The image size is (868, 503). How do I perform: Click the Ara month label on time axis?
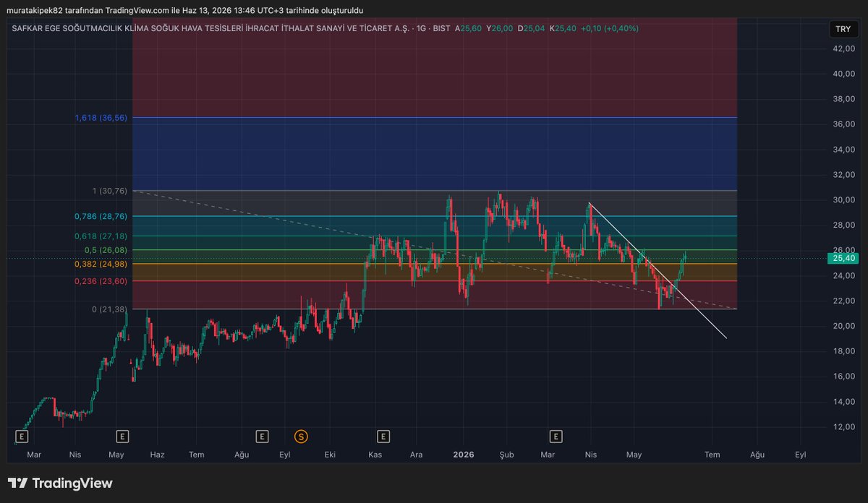pos(417,455)
